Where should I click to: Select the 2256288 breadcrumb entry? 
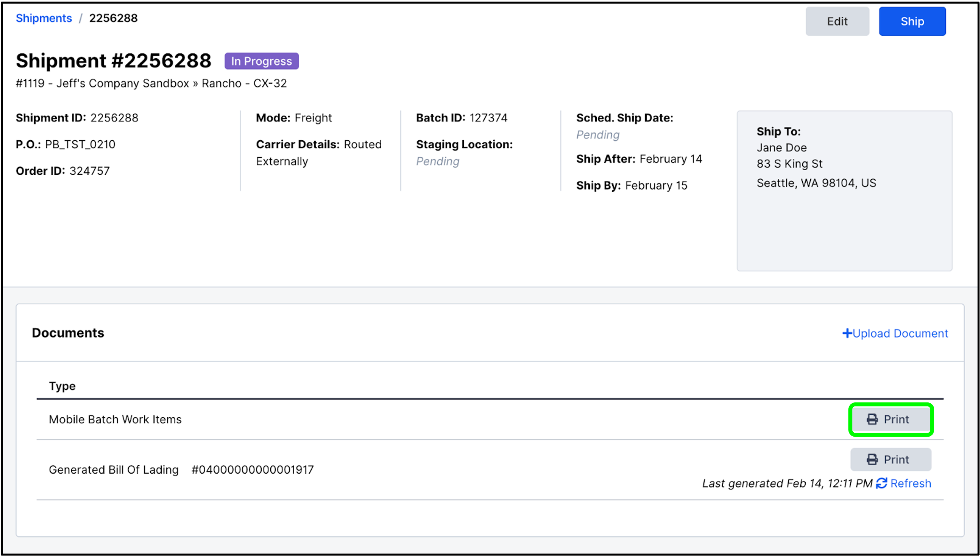coord(113,17)
